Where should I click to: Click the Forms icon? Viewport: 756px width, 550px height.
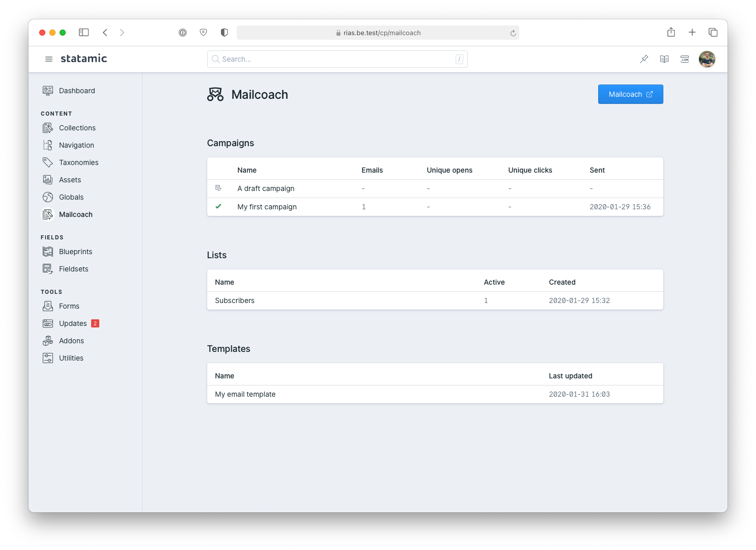pos(48,306)
